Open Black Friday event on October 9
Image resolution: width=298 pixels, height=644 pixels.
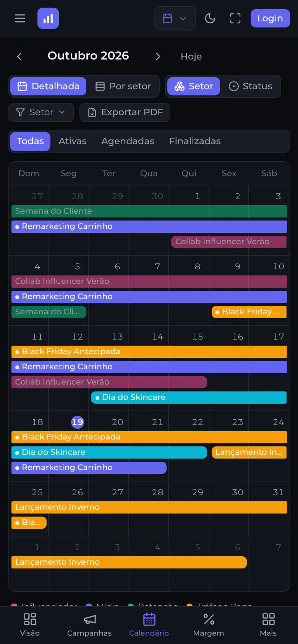pyautogui.click(x=249, y=312)
